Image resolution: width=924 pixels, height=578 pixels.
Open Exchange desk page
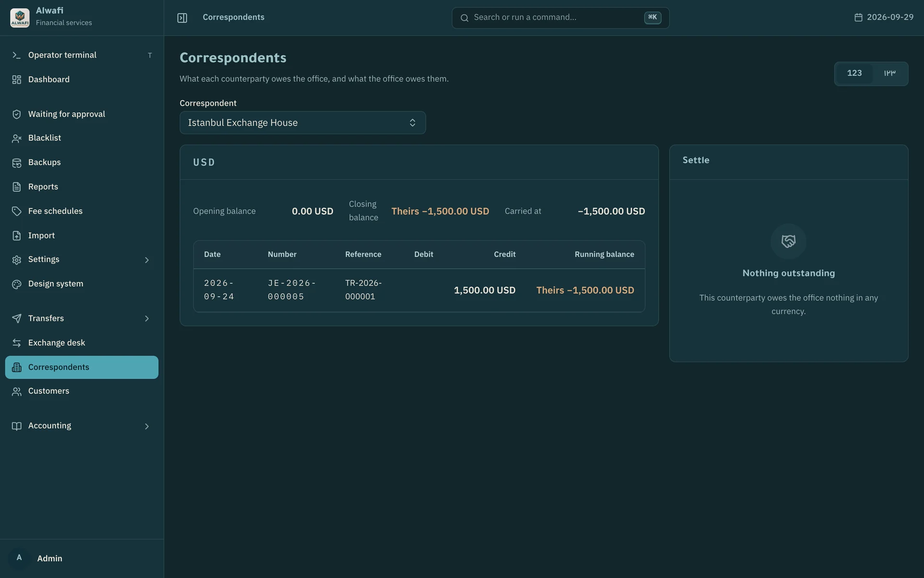(82, 343)
